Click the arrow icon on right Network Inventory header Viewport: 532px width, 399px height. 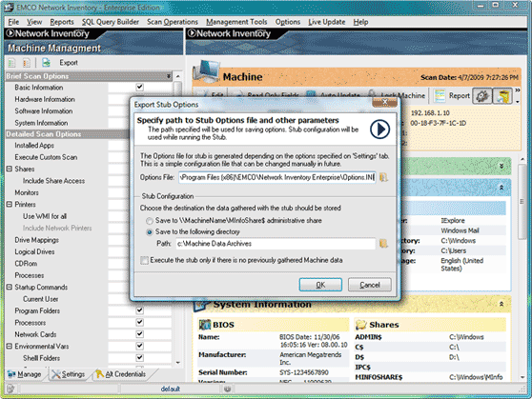(192, 33)
